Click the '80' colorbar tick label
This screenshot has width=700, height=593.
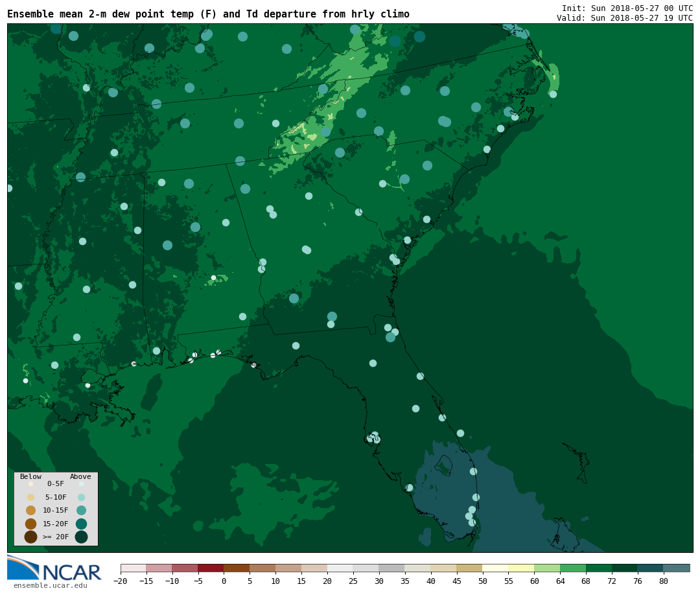pyautogui.click(x=664, y=581)
